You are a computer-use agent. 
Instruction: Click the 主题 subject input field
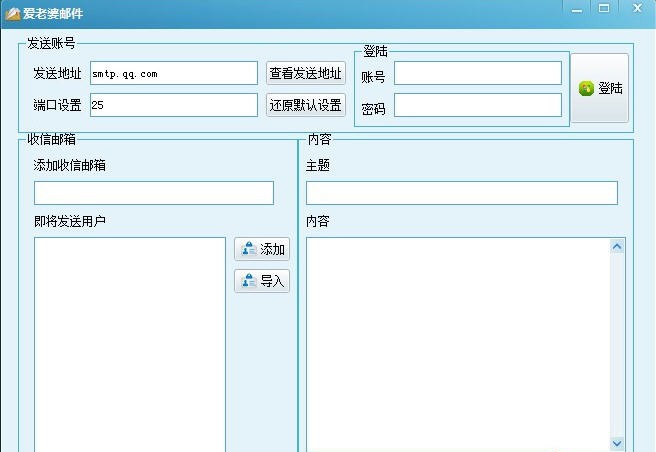click(462, 193)
